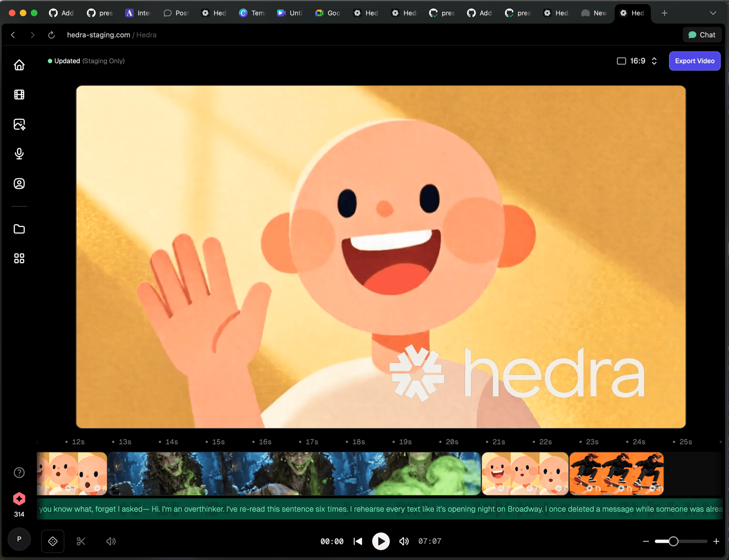Viewport: 729px width, 560px height.
Task: Select the scissors split tool
Action: click(x=81, y=541)
